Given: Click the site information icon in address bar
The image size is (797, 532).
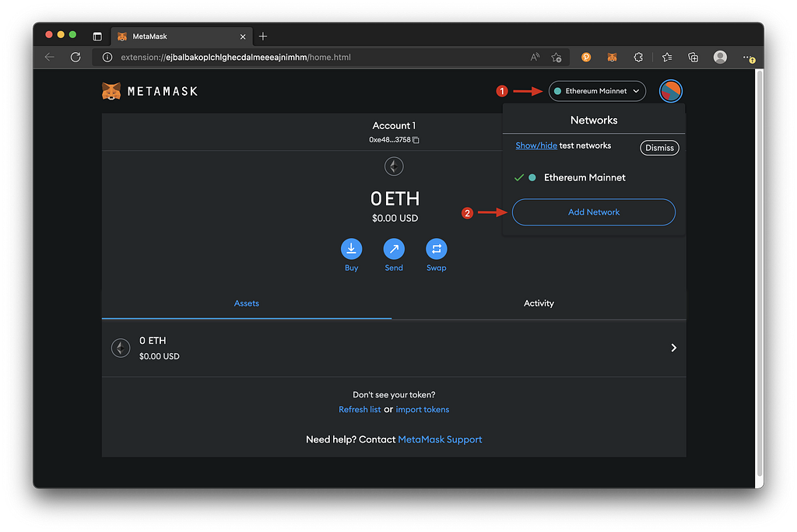Looking at the screenshot, I should coord(107,58).
